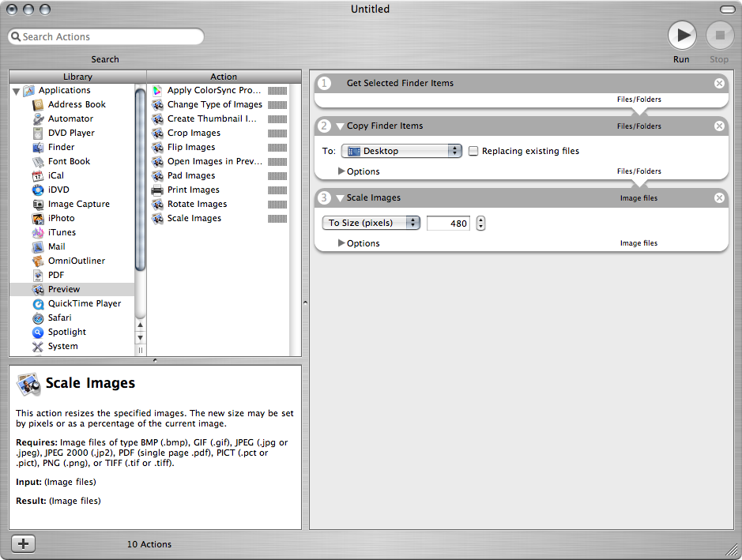Image resolution: width=742 pixels, height=560 pixels.
Task: Select the Scale Images action in list
Action: pyautogui.click(x=219, y=218)
